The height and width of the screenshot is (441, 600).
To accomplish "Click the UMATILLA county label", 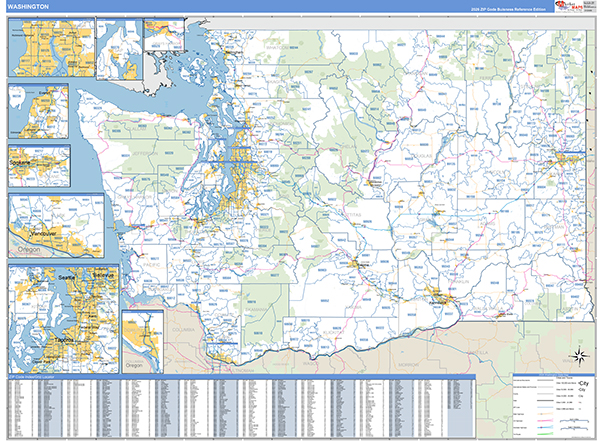I will (x=476, y=352).
